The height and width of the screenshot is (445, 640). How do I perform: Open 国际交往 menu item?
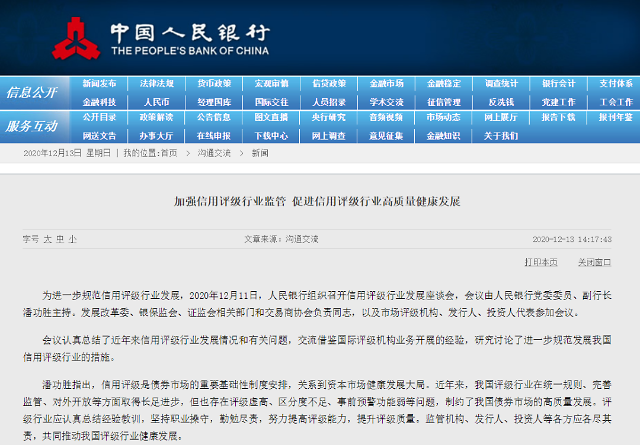tap(271, 102)
